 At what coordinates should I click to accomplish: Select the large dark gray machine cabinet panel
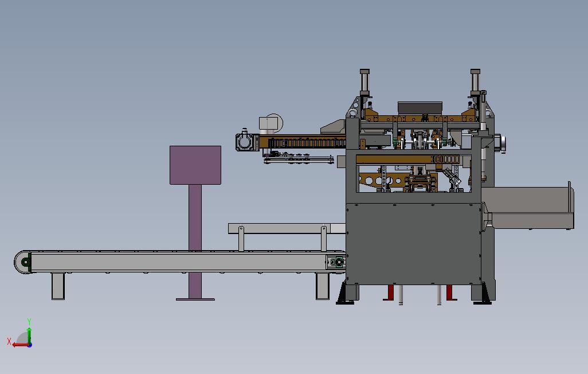pos(414,244)
